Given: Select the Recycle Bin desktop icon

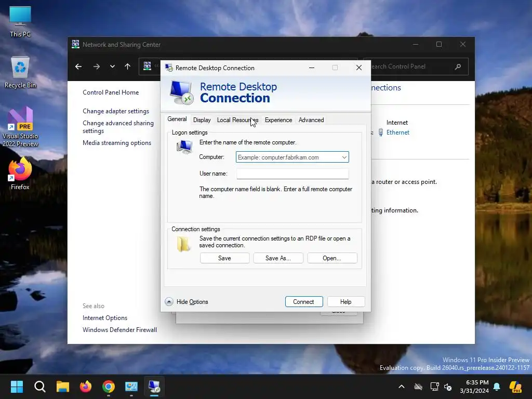Looking at the screenshot, I should (x=20, y=72).
